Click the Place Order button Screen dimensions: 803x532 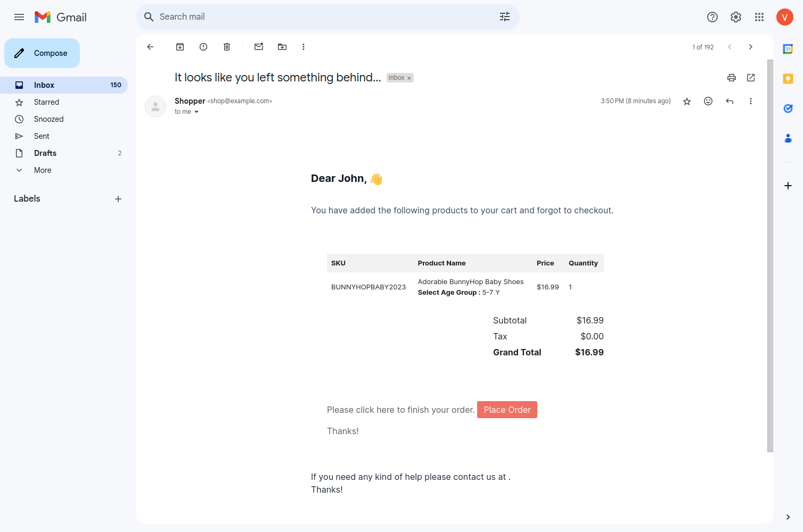click(x=507, y=410)
